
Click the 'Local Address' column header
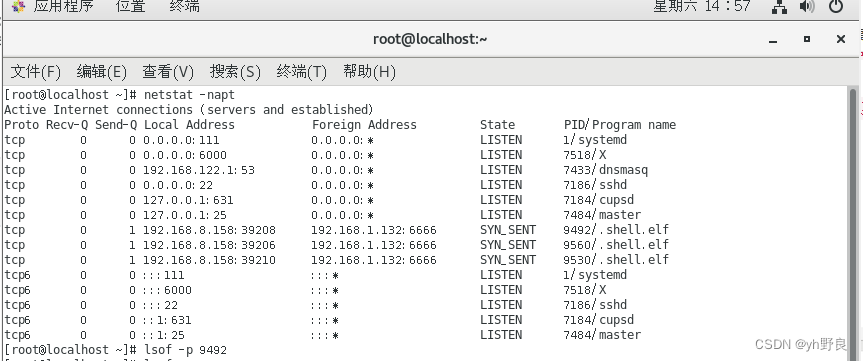pos(189,125)
